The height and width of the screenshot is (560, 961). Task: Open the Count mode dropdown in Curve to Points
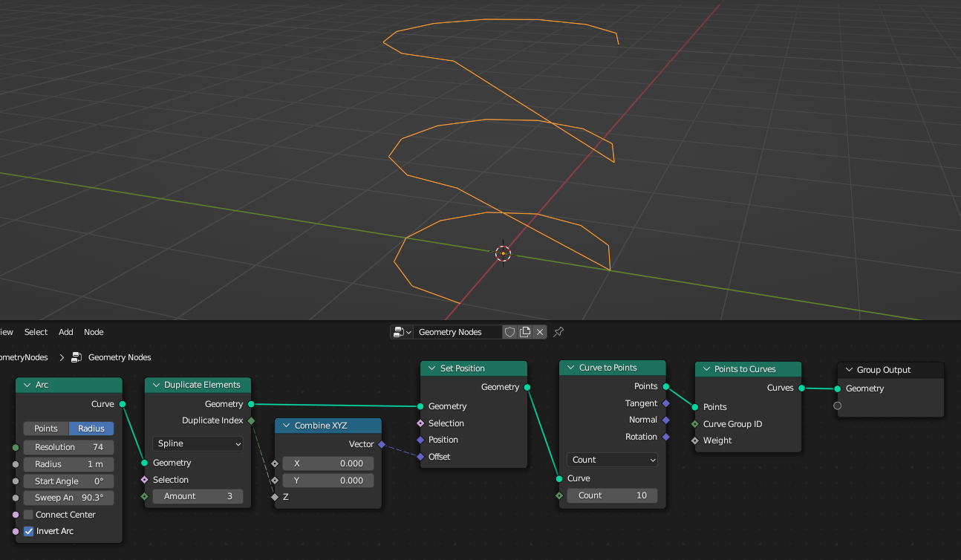pyautogui.click(x=612, y=459)
